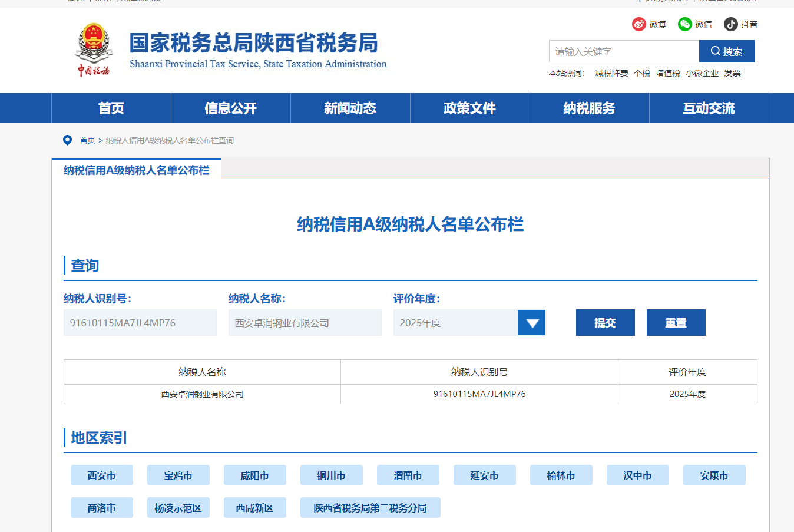
Task: Go to the 纳税服务 menu item
Action: (590, 108)
